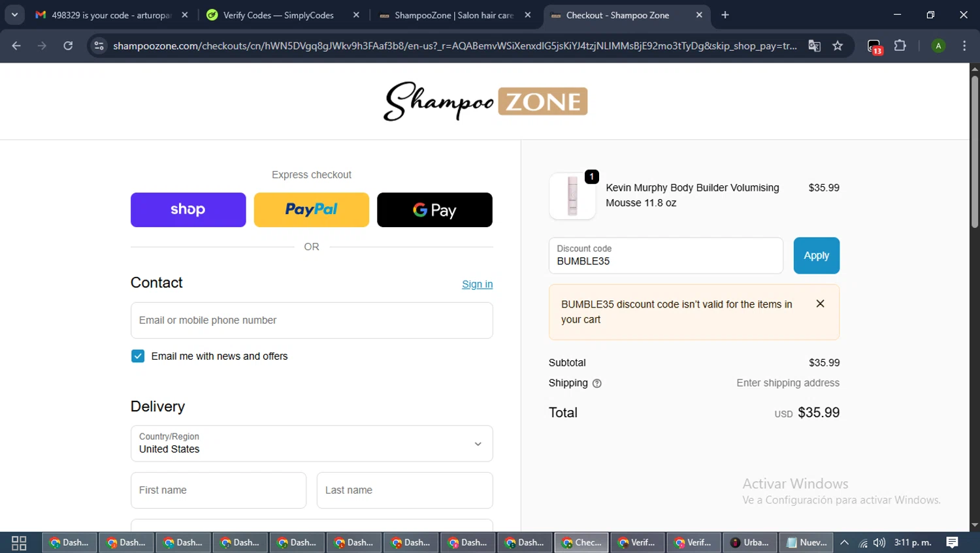Uncheck Email me with news and offers
The width and height of the screenshot is (980, 553).
(x=138, y=356)
